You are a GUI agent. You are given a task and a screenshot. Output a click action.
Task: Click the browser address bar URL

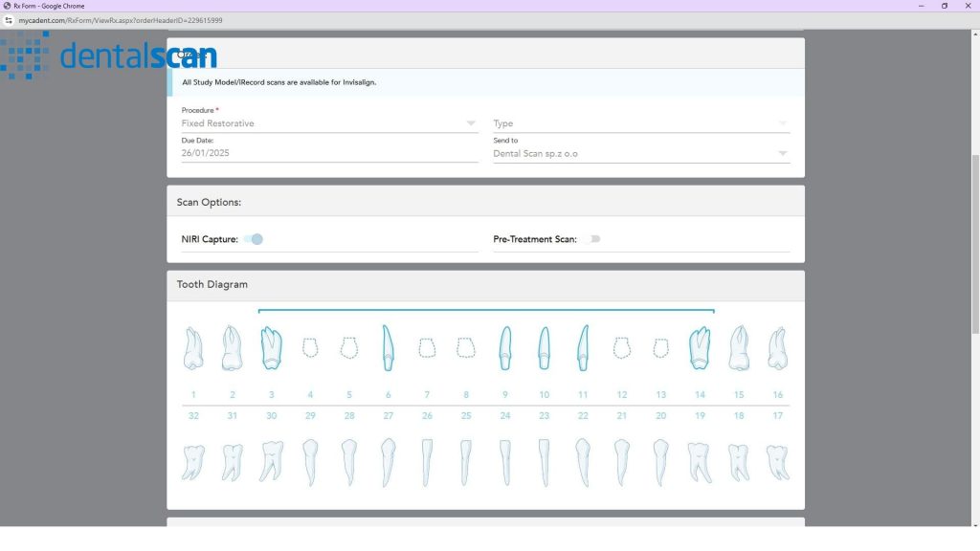(121, 21)
